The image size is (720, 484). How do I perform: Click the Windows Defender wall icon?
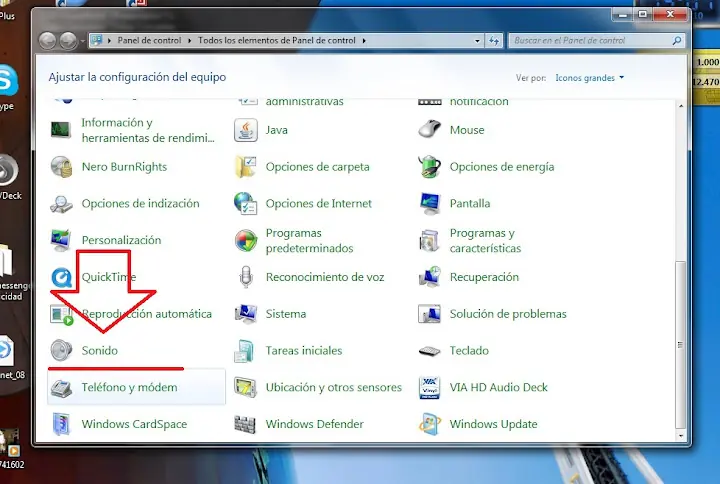[245, 424]
